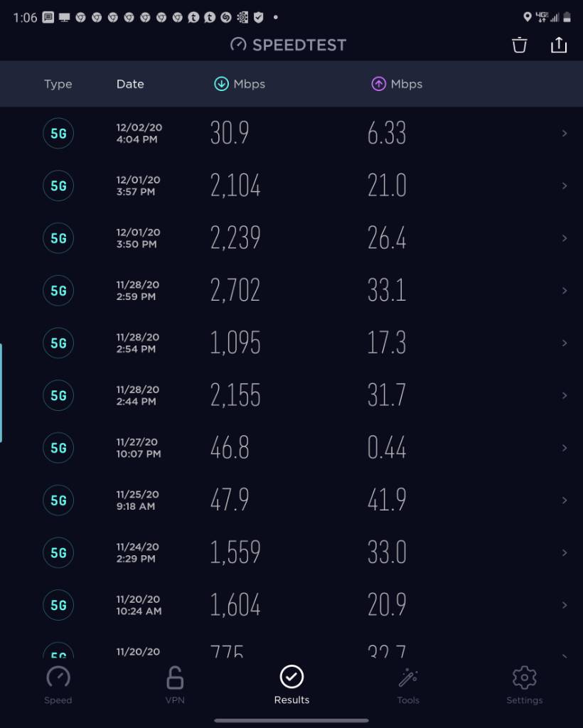Select the 2,239 download speed value
The height and width of the screenshot is (728, 583).
(235, 238)
